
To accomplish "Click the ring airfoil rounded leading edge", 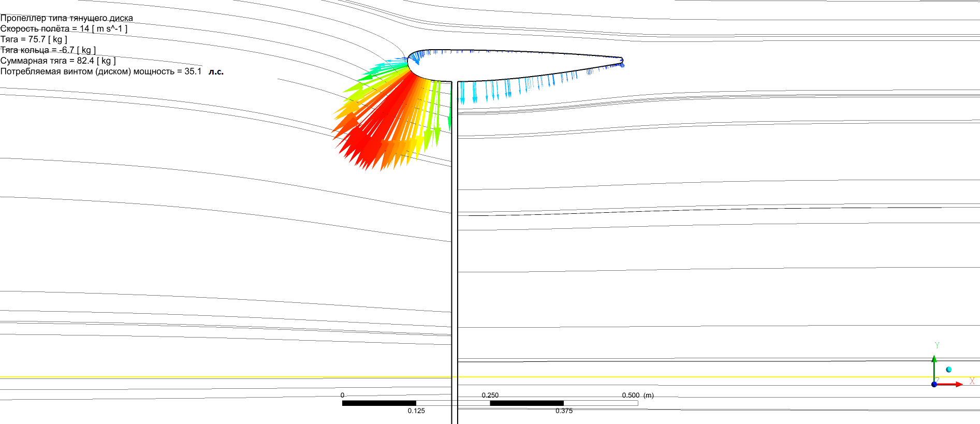I will tap(409, 62).
